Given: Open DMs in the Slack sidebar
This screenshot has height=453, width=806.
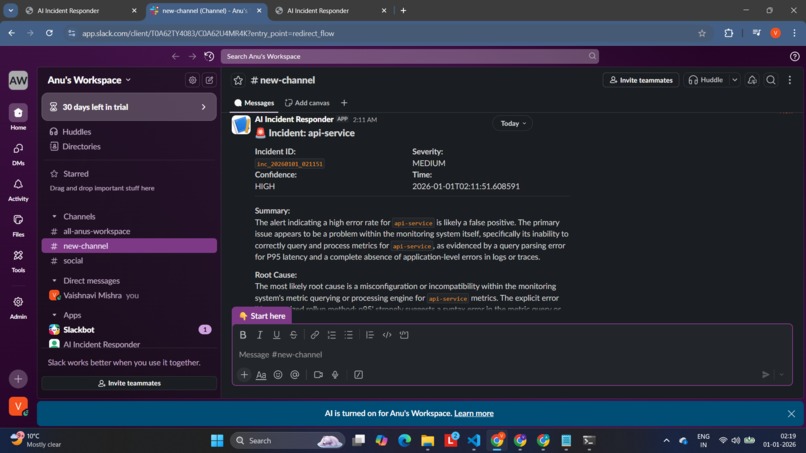Looking at the screenshot, I should tap(18, 154).
